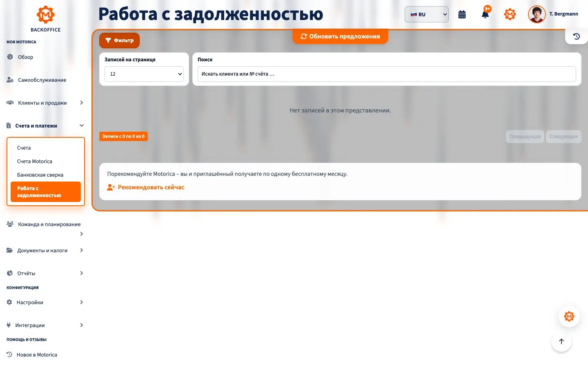
Task: Click the gear icon for Настройки
Action: pos(9,302)
